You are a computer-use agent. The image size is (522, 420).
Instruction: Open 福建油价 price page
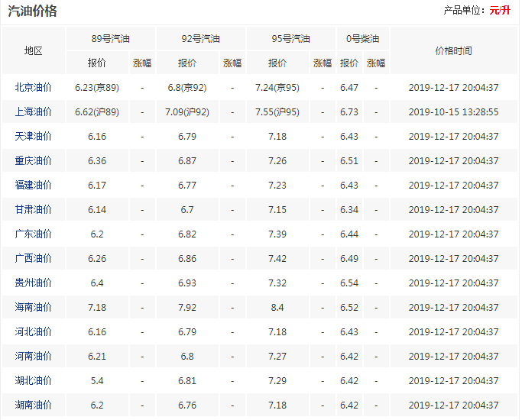coord(34,185)
